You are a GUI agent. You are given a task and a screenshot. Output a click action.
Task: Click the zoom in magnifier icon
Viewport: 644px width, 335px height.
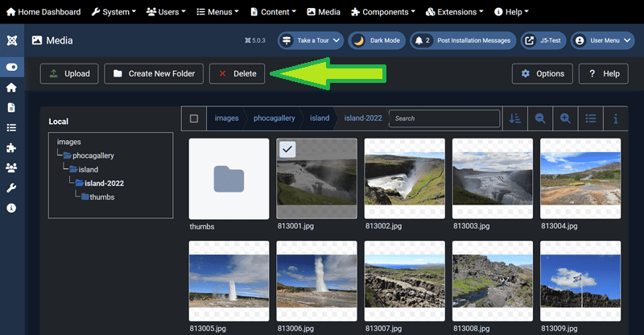(566, 118)
